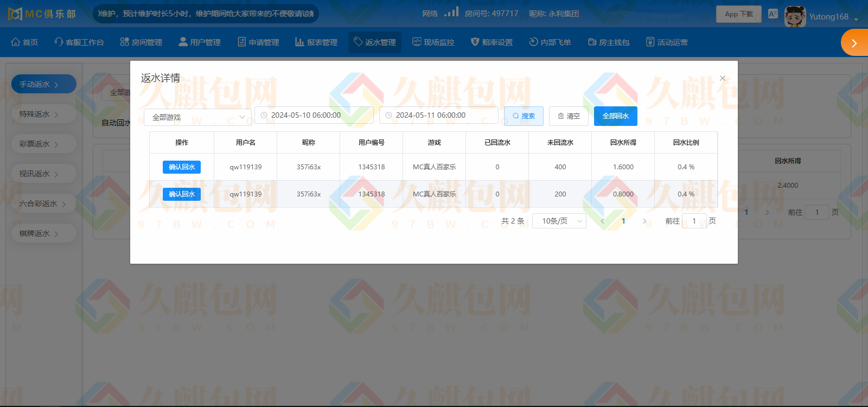The width and height of the screenshot is (868, 407).
Task: Click the App 下载 button
Action: tap(739, 14)
